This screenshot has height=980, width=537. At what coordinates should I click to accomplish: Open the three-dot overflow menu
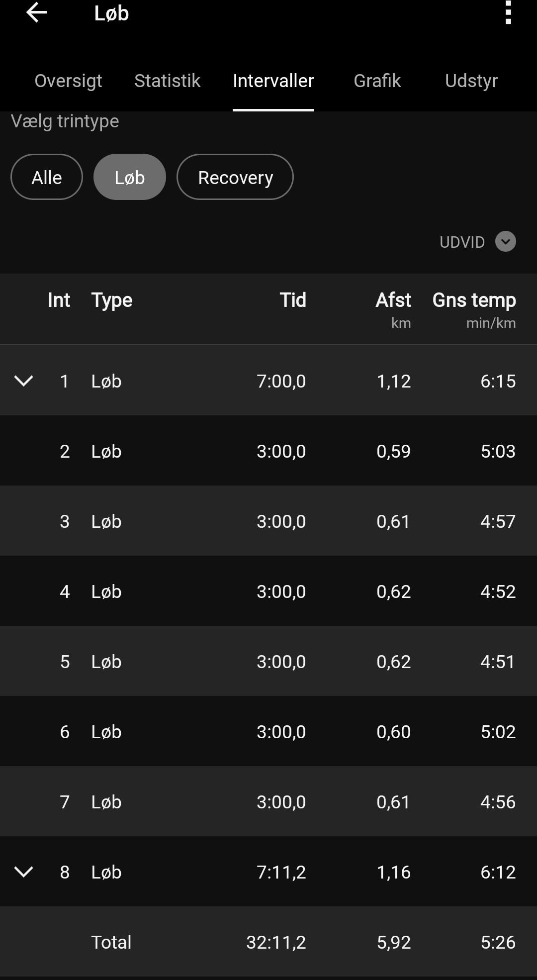click(x=508, y=13)
